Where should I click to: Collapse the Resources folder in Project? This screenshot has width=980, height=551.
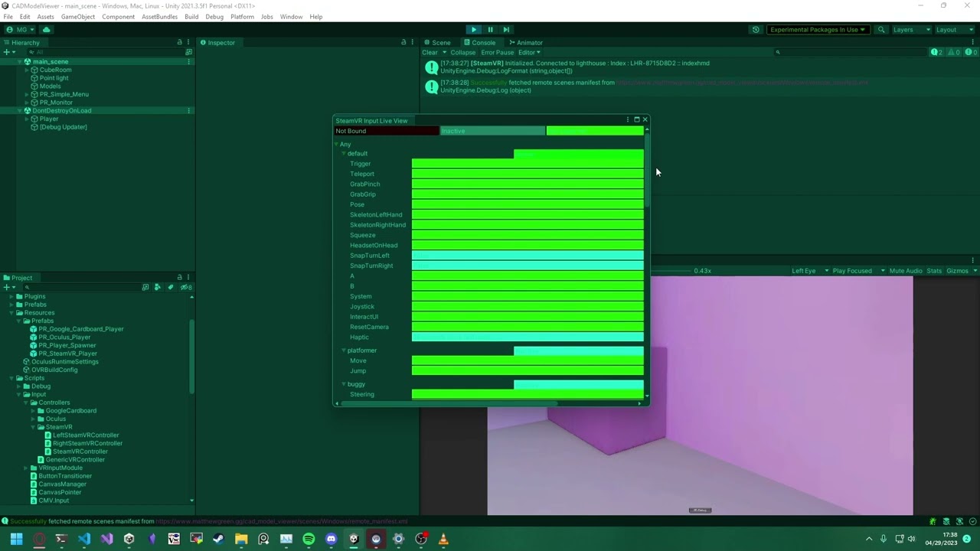click(11, 313)
